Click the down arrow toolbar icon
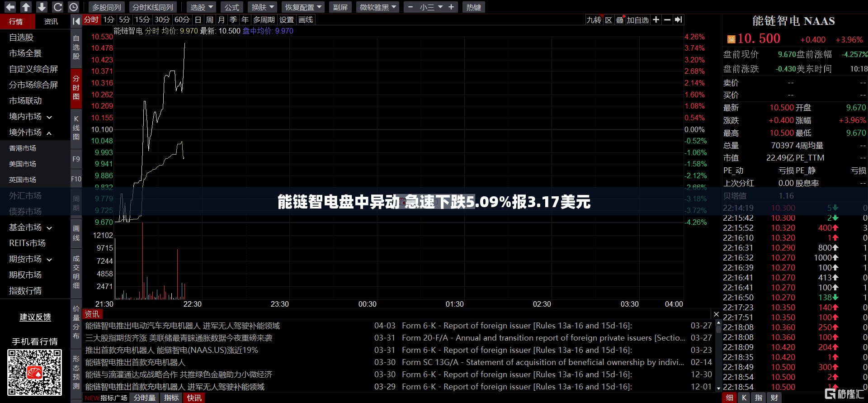This screenshot has height=403, width=868. click(42, 7)
